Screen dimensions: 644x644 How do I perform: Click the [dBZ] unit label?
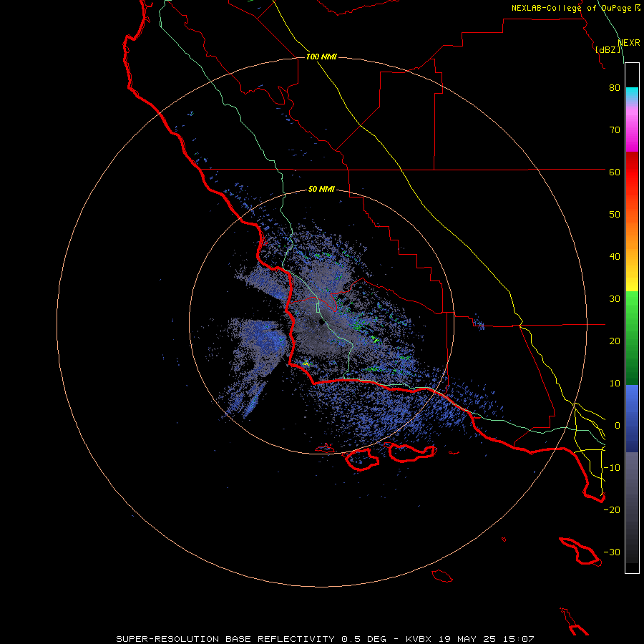tap(608, 50)
